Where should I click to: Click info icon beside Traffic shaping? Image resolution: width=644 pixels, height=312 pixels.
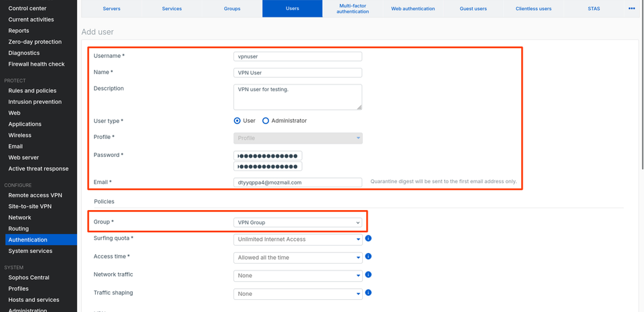pos(368,293)
